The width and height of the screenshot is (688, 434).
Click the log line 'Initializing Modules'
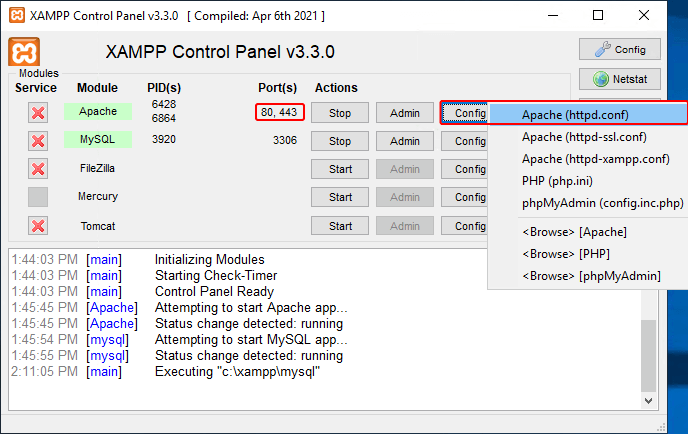click(x=209, y=259)
